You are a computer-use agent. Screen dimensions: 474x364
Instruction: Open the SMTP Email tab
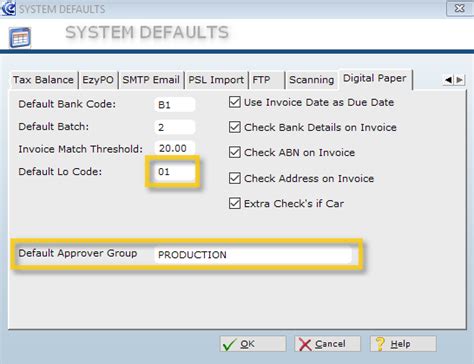point(151,80)
